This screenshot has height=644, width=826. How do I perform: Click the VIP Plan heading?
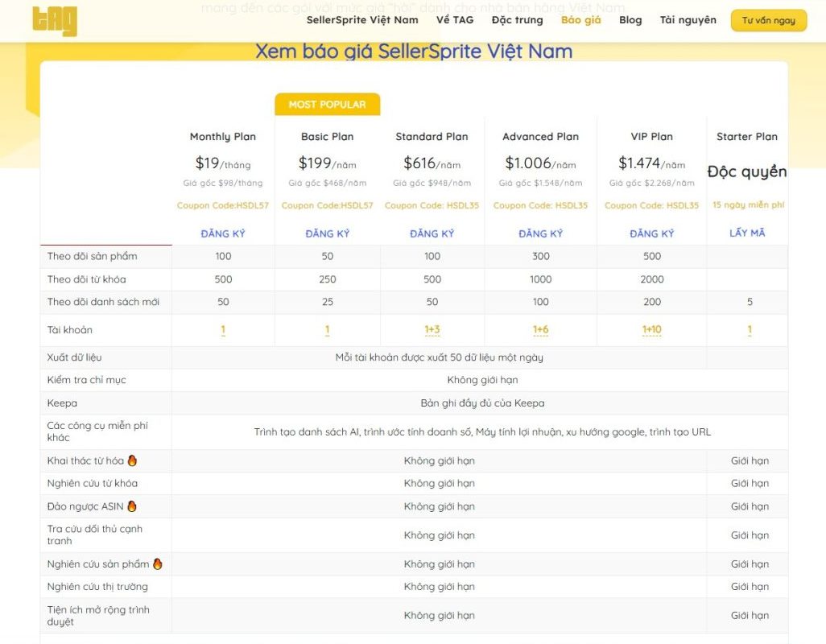(x=651, y=136)
